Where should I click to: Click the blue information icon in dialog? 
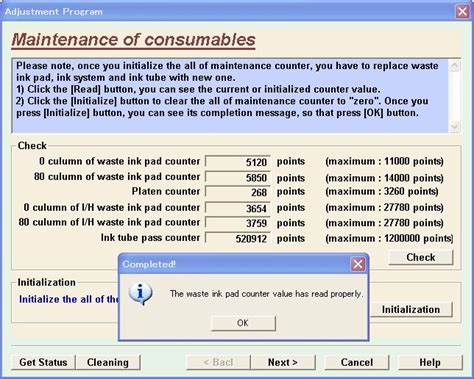point(141,294)
